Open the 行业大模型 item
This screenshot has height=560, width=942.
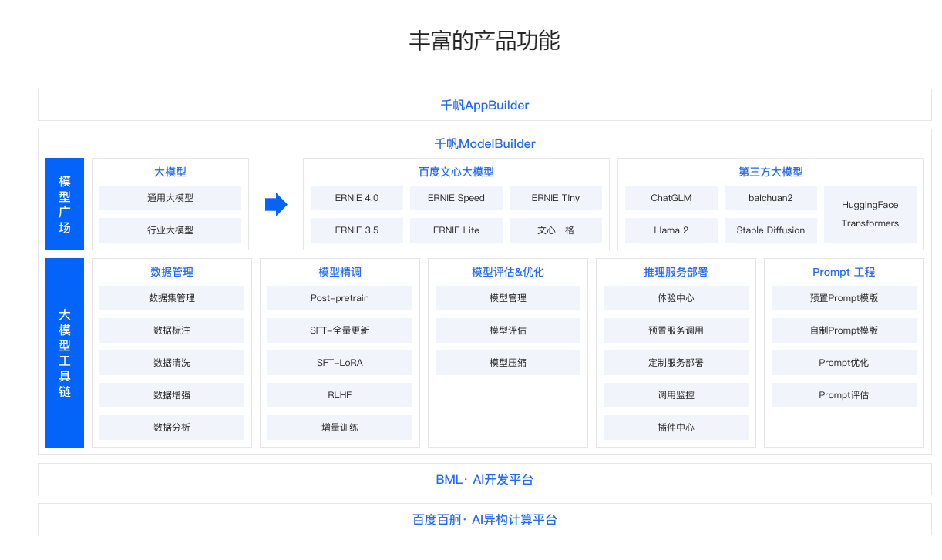point(170,230)
